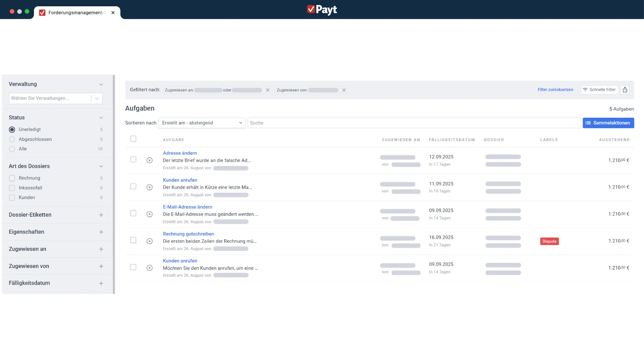
Task: Expand Dossier-Etiketten with plus icon
Action: [101, 215]
